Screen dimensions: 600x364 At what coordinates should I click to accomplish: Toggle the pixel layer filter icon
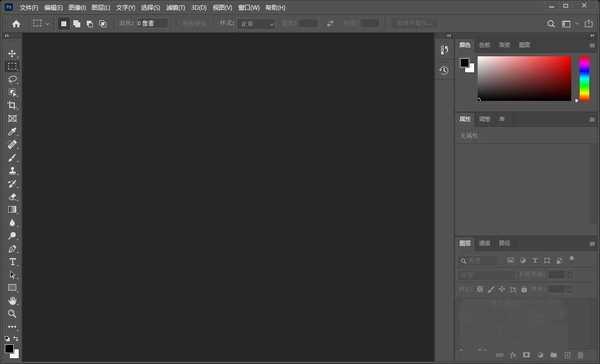(510, 261)
